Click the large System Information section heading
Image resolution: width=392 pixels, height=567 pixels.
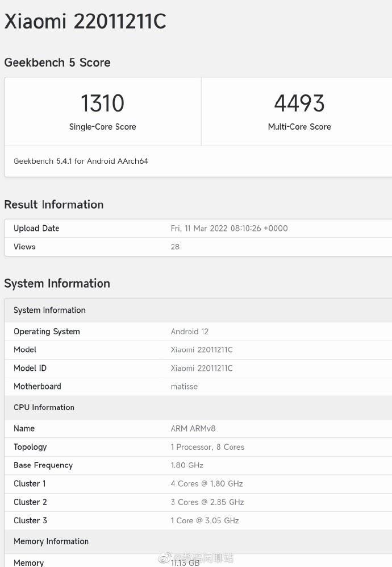pos(57,283)
